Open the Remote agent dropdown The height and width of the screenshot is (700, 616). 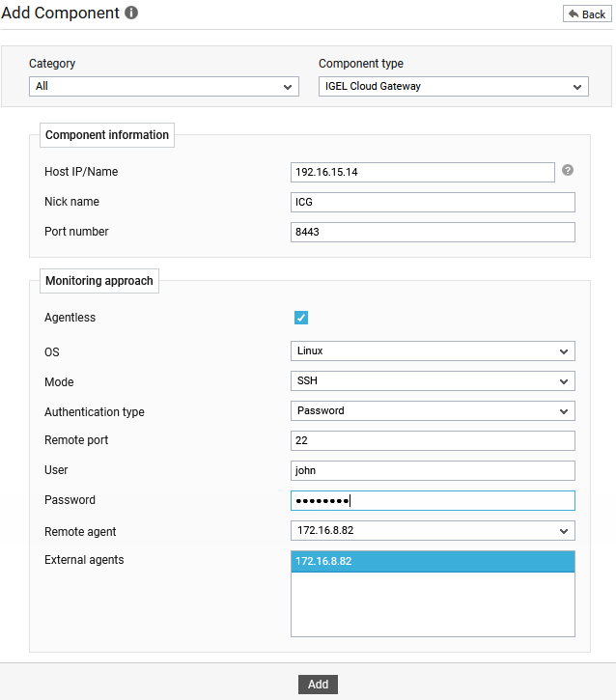(433, 530)
